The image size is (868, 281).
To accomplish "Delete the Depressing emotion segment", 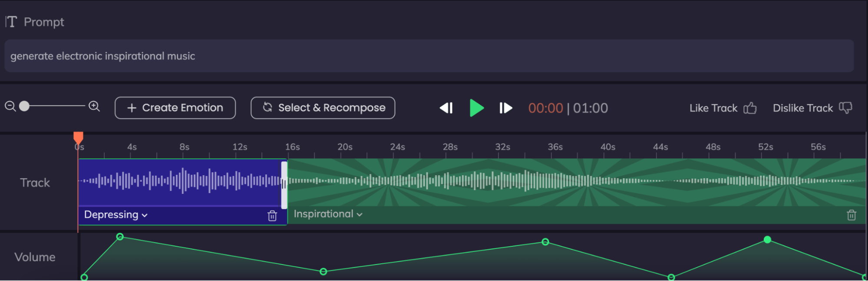I will (272, 216).
